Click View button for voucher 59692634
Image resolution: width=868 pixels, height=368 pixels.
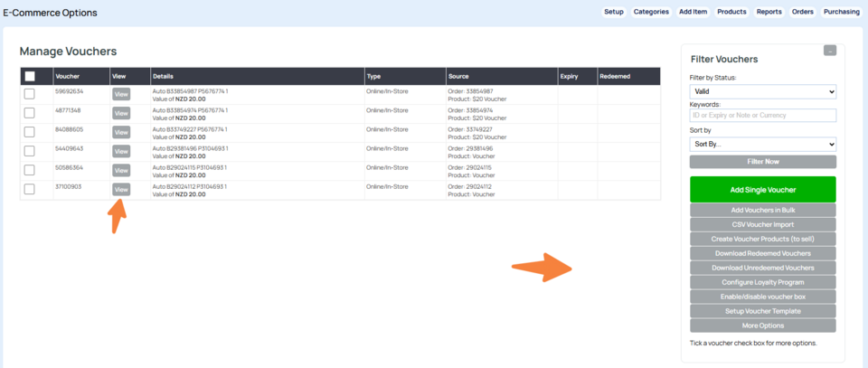pos(120,93)
